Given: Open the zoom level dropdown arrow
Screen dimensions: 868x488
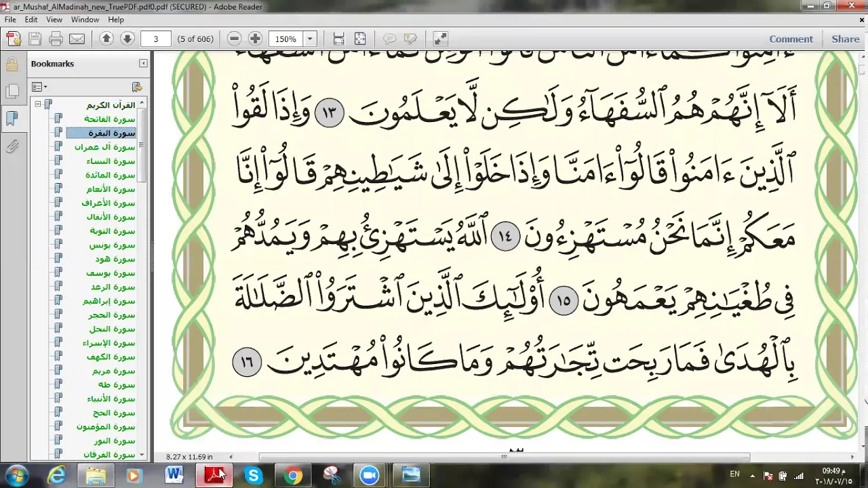Looking at the screenshot, I should tap(311, 39).
